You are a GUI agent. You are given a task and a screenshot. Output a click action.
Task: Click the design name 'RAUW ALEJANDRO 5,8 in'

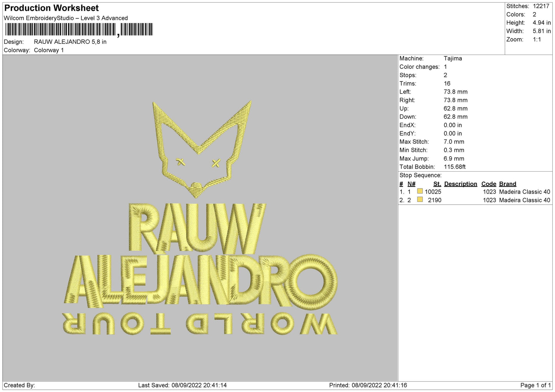coord(70,42)
